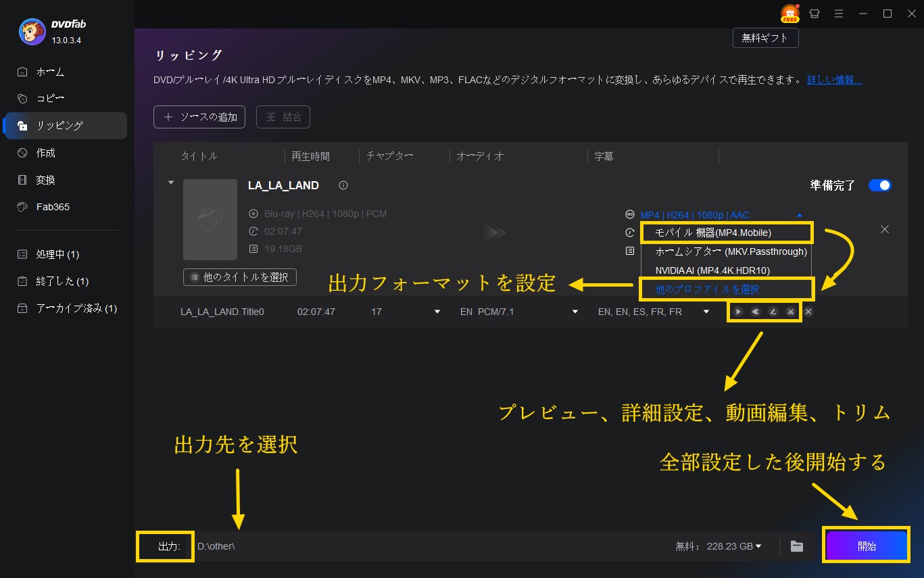Click 字幕 column header
The width and height of the screenshot is (924, 578).
pos(604,156)
